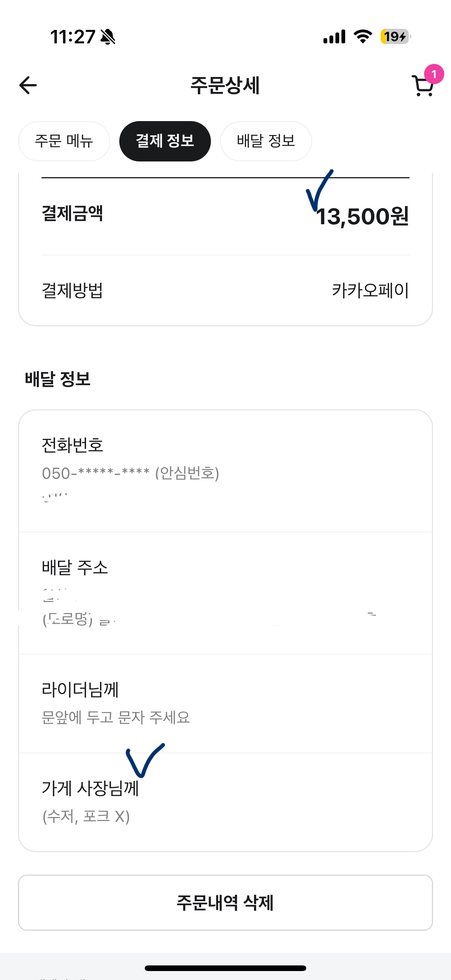This screenshot has width=451, height=980.
Task: Switch to the 주문 메뉴 tab
Action: [64, 141]
